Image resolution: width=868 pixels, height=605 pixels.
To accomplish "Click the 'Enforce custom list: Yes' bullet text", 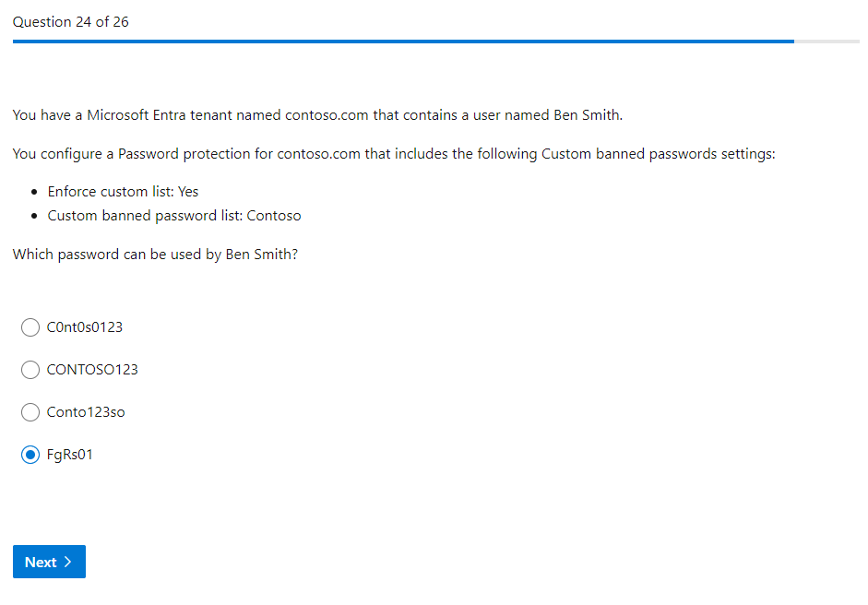I will (123, 192).
